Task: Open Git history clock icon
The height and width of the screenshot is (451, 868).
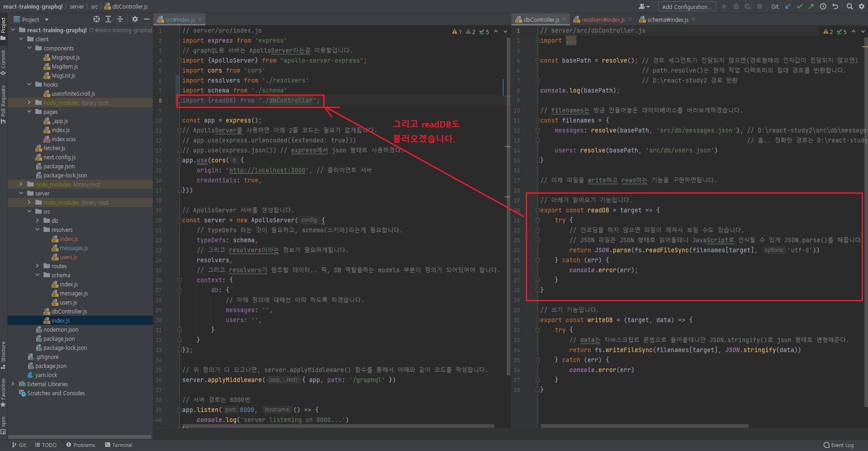Action: (x=823, y=6)
